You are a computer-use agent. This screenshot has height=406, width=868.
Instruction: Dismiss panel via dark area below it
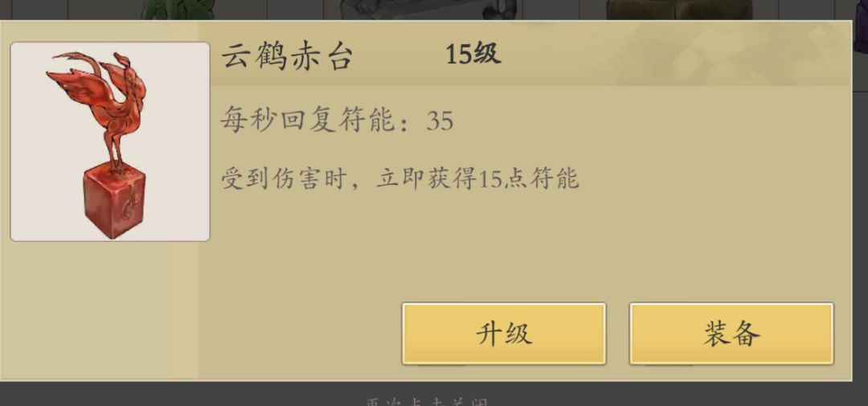tap(166, 395)
